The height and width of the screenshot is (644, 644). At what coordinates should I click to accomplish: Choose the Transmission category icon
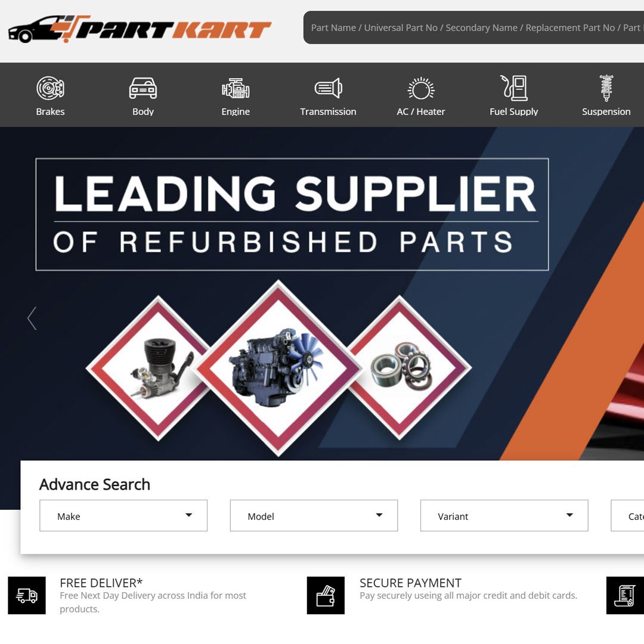(328, 88)
